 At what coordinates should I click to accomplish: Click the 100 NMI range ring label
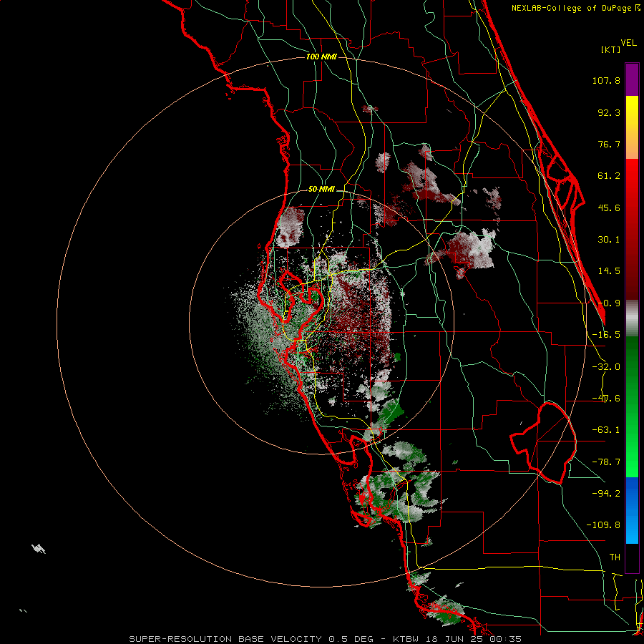(x=321, y=57)
